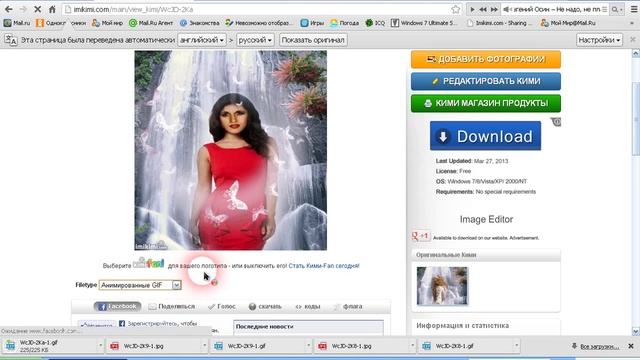The height and width of the screenshot is (360, 640).
Task: Click КИМИ МАГАЗИН ПРОДУКТЫ green button
Action: [x=486, y=103]
